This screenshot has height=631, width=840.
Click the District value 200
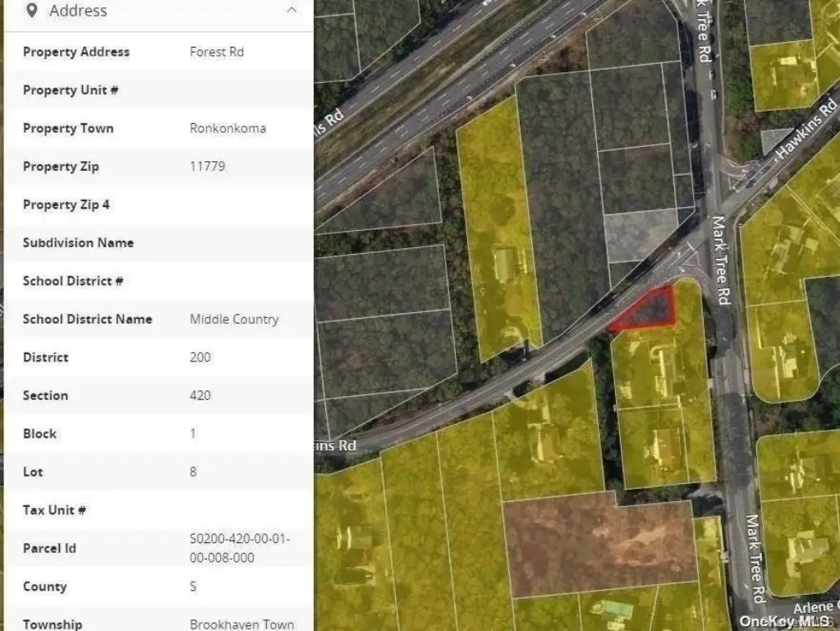point(200,357)
